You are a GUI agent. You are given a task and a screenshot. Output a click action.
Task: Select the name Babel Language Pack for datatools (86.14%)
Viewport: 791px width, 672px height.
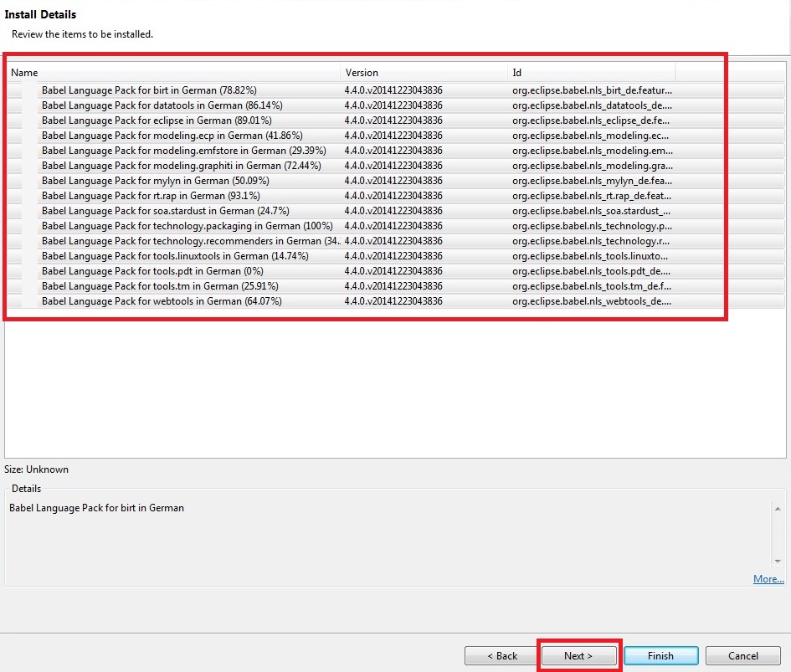point(162,105)
